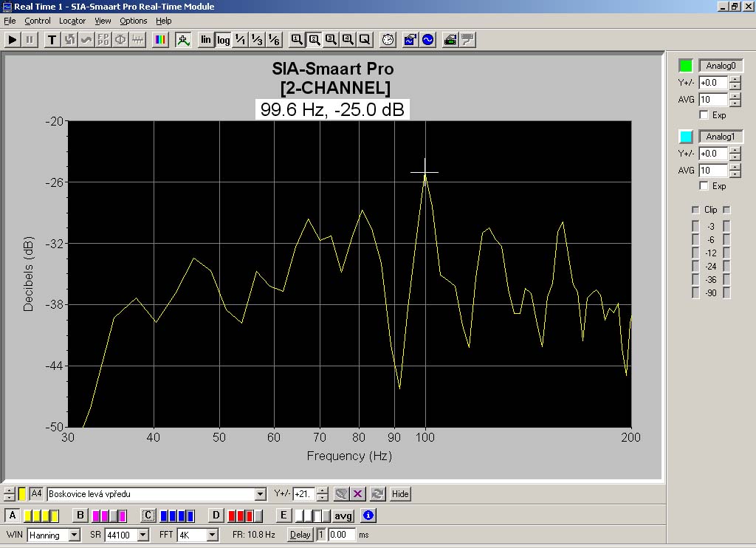Open the color spectrograph rainbow icon
The height and width of the screenshot is (548, 756).
click(x=160, y=40)
